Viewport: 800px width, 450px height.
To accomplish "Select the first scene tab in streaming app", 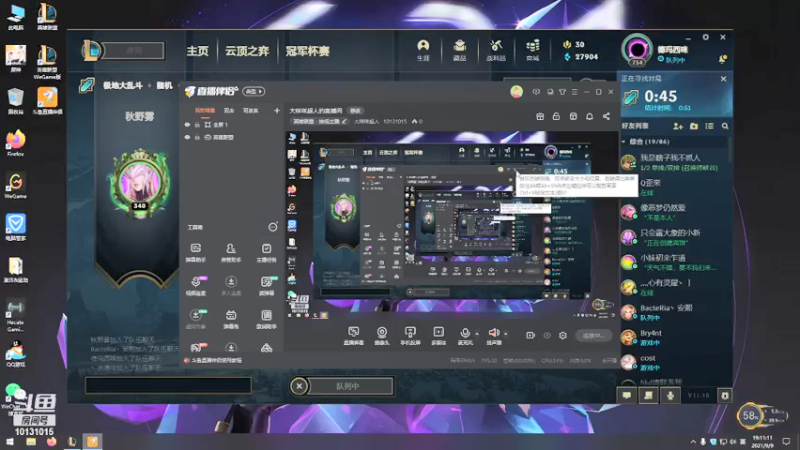I will [205, 110].
